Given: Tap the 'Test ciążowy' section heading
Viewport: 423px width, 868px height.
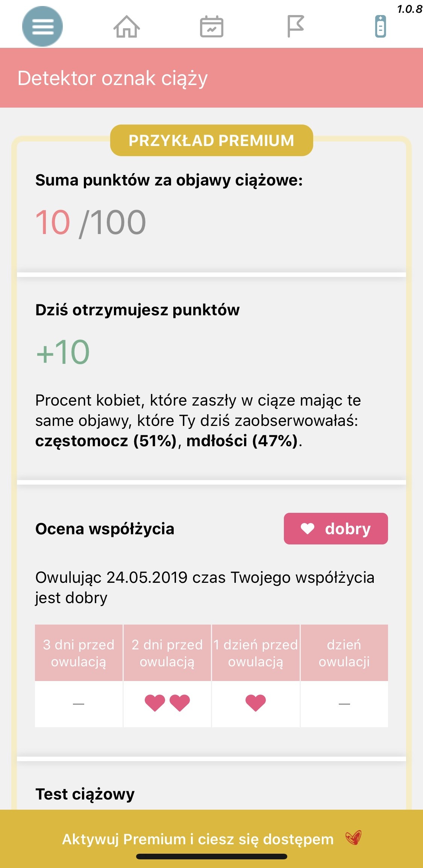Looking at the screenshot, I should click(85, 794).
